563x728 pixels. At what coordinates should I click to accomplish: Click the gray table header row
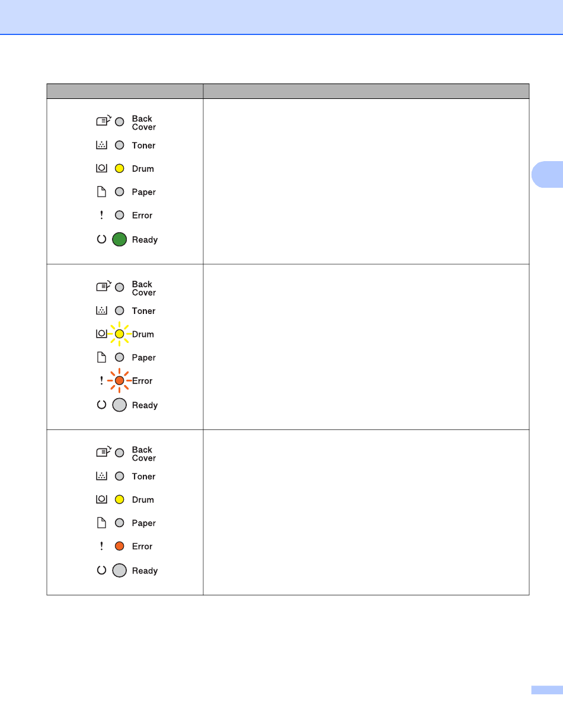pyautogui.click(x=288, y=91)
